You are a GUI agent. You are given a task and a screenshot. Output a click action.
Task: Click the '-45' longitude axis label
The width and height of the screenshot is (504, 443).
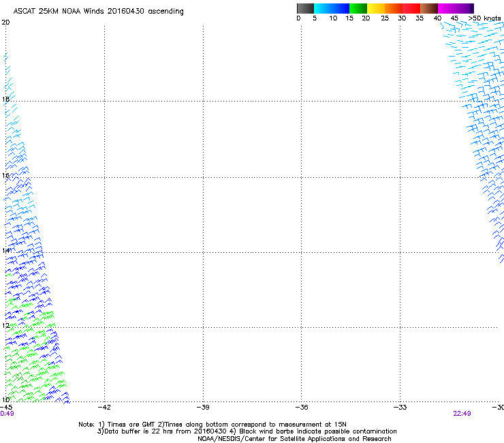coord(6,408)
